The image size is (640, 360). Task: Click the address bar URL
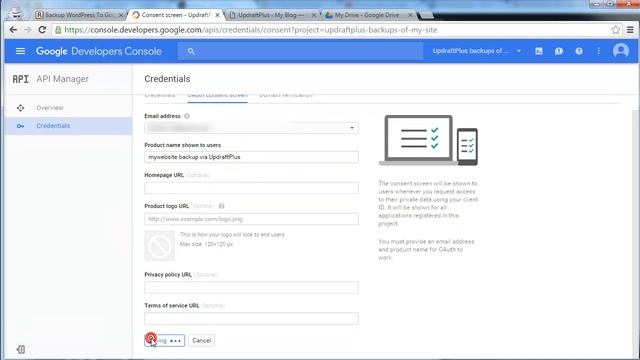251,30
